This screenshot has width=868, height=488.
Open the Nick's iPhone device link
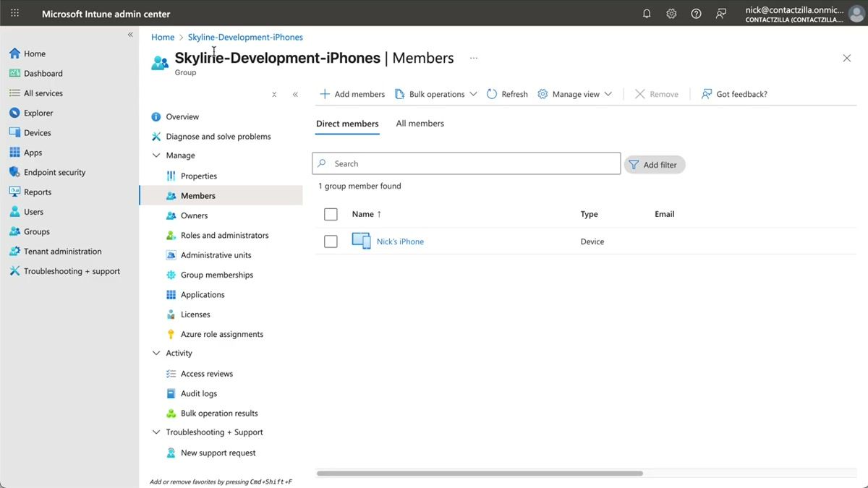point(400,241)
